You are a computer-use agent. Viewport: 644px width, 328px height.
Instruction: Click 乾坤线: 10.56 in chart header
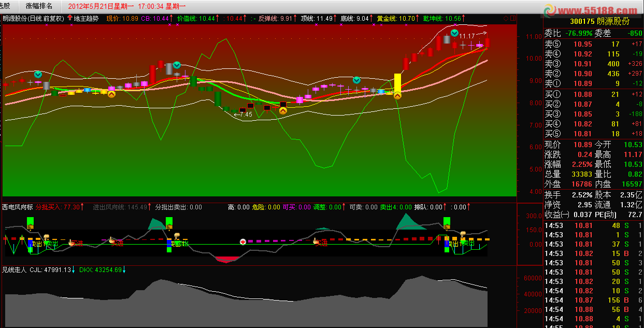click(x=441, y=18)
